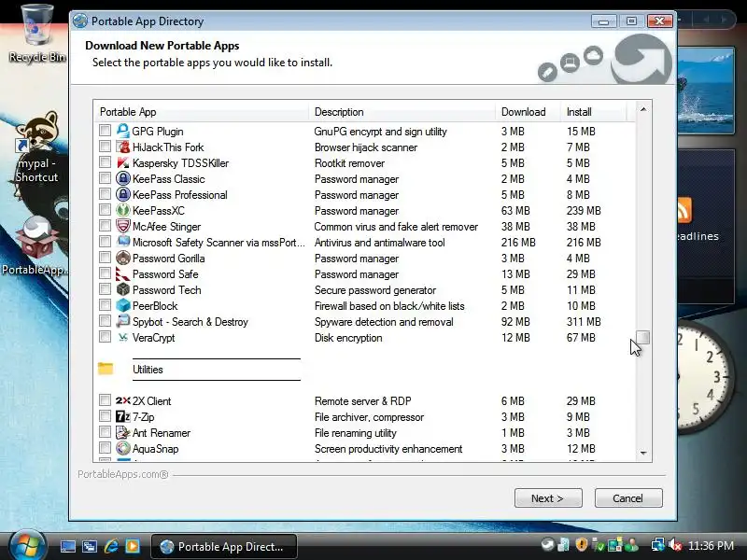The height and width of the screenshot is (560, 747).
Task: Click the AquaSnap icon
Action: tap(123, 449)
